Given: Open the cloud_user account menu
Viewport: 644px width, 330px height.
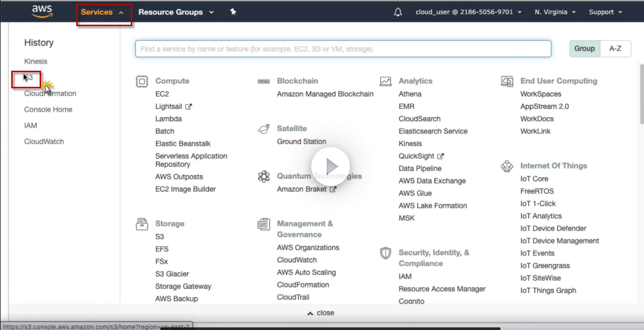Looking at the screenshot, I should coord(468,12).
